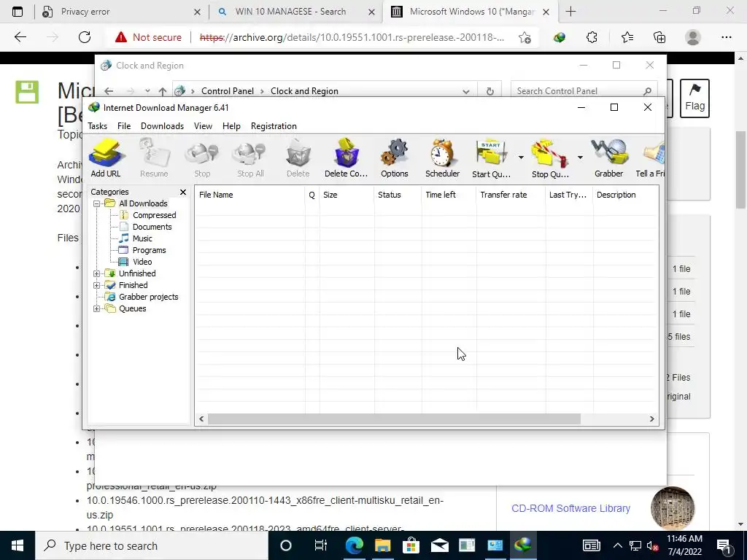Open the Downloads menu

coord(162,126)
